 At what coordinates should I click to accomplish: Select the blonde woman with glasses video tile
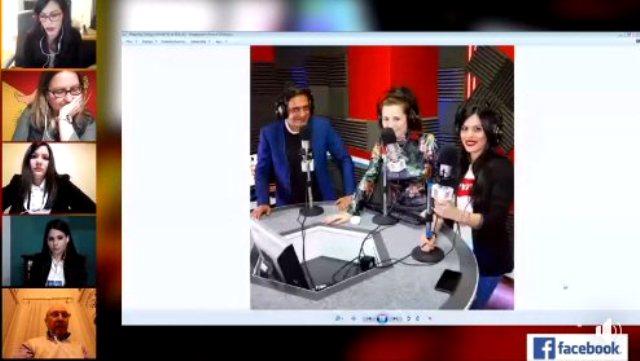tap(49, 106)
